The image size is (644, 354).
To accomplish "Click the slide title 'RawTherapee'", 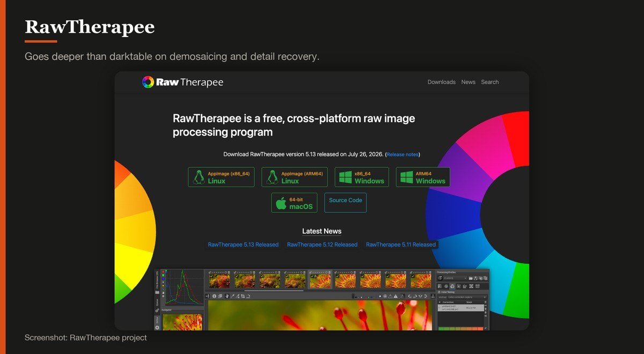I will pos(90,26).
